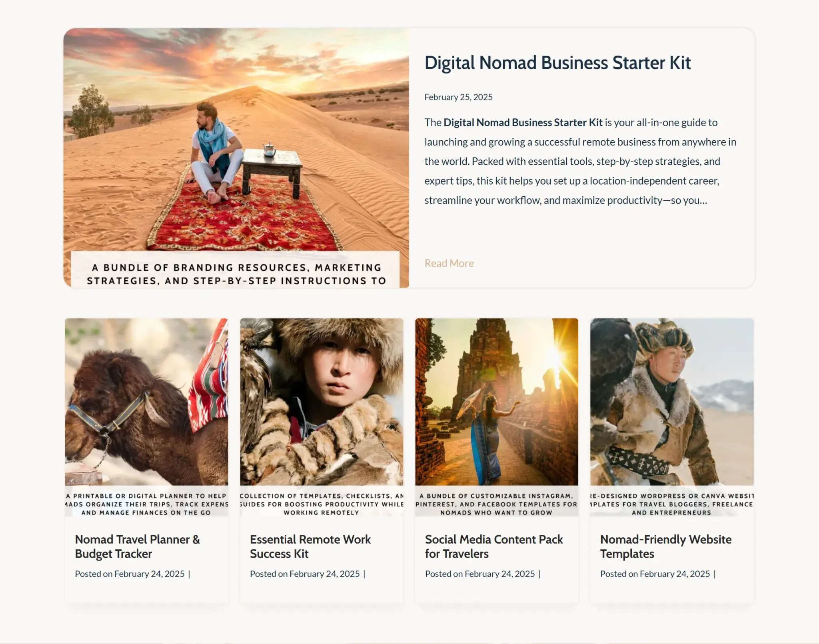Open the fur hat portrait thumbnail
This screenshot has height=644, width=819.
click(322, 402)
